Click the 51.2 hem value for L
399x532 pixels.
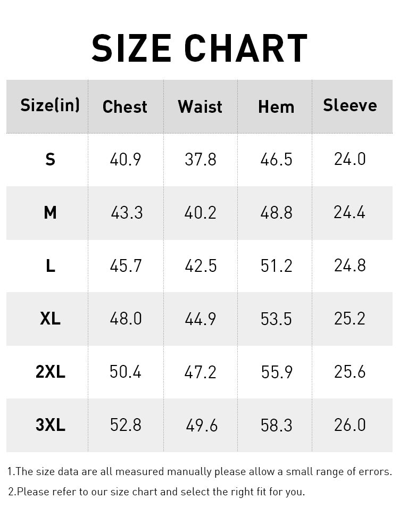pos(277,265)
